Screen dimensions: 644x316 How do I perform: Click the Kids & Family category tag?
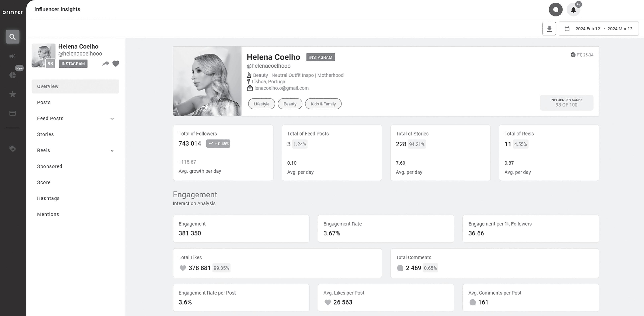tap(323, 104)
